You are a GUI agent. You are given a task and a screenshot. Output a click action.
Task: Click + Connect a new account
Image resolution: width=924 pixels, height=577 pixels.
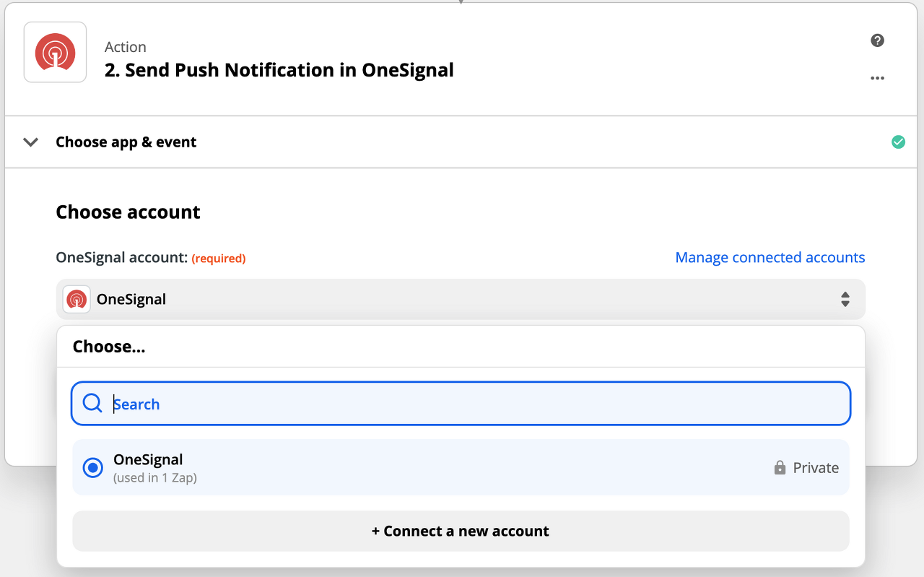pyautogui.click(x=461, y=532)
